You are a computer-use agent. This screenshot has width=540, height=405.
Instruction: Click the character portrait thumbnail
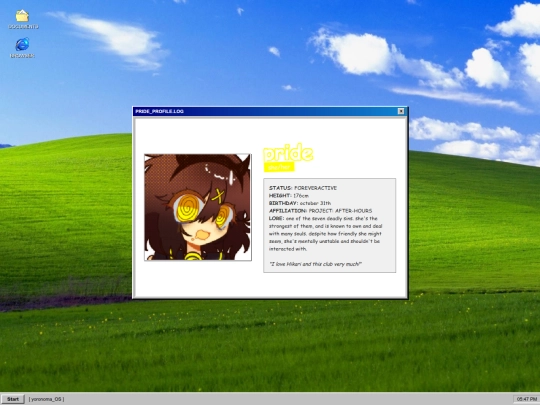click(198, 207)
